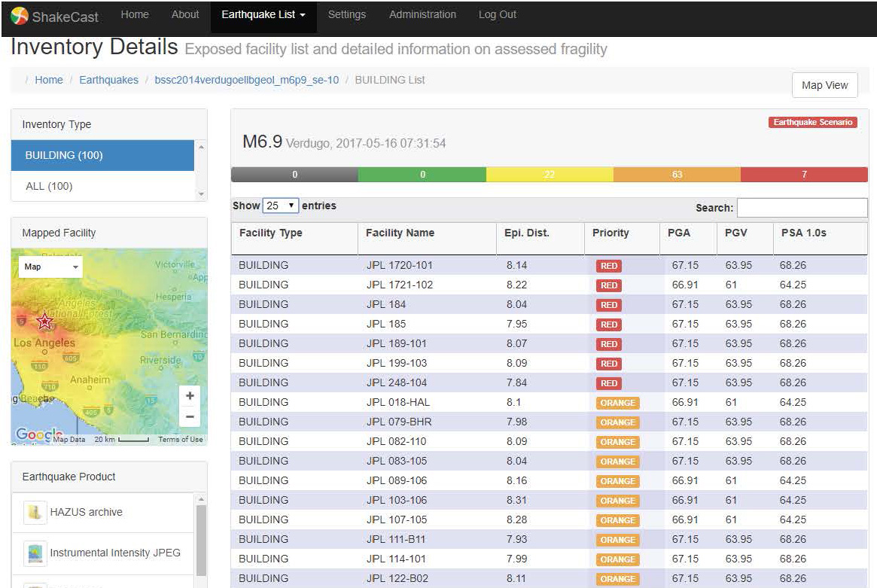The width and height of the screenshot is (877, 588).
Task: Zoom in on the facility map
Action: pos(190,396)
